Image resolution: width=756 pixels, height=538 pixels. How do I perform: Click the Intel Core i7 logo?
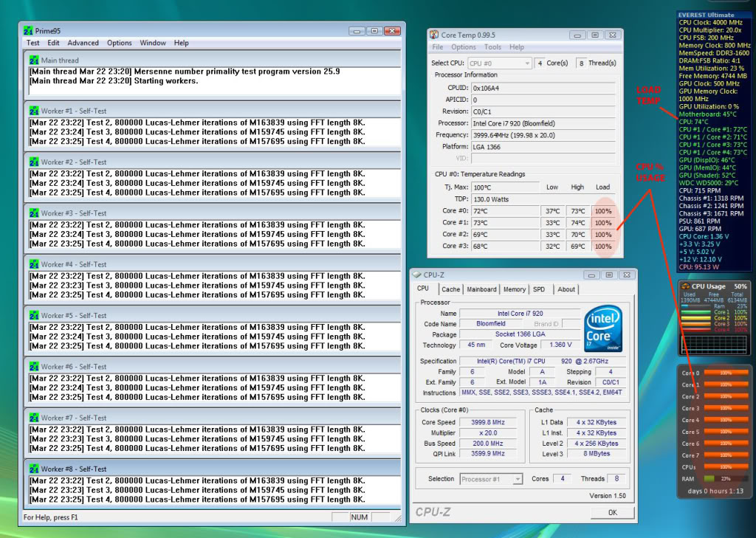coord(602,328)
